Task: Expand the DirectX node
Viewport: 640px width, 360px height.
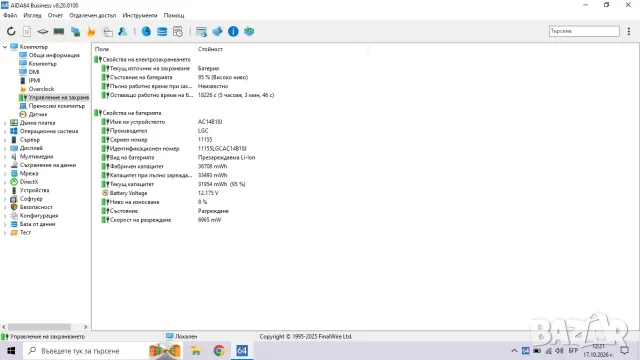Action: [5, 182]
